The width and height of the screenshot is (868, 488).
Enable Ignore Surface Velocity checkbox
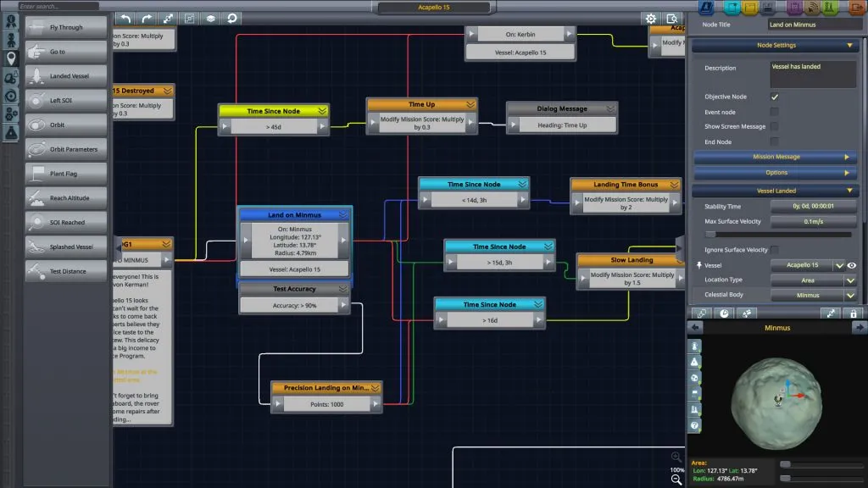pyautogui.click(x=775, y=250)
